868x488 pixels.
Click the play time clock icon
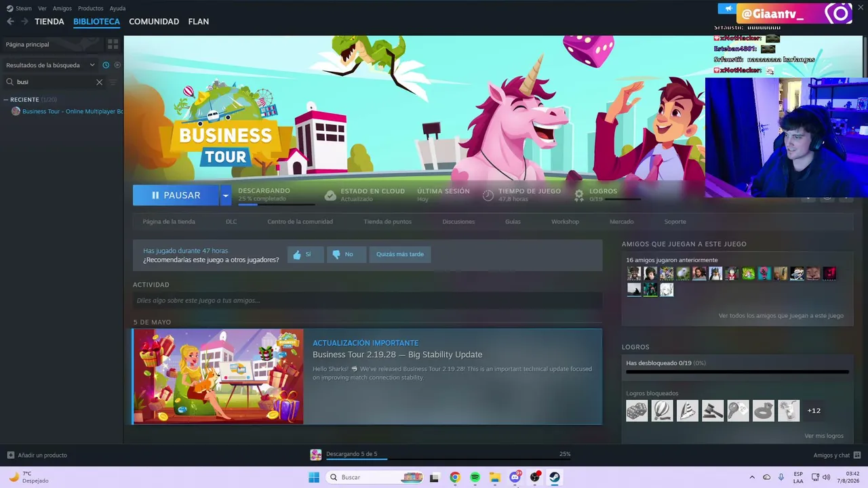[x=488, y=195]
